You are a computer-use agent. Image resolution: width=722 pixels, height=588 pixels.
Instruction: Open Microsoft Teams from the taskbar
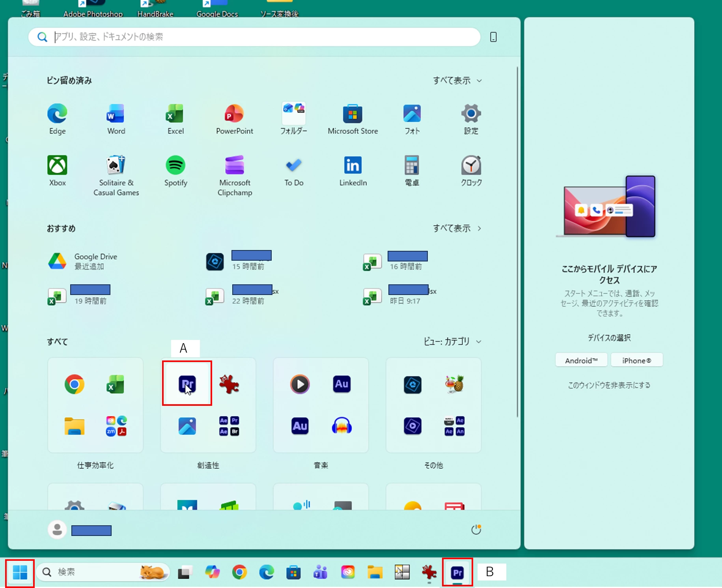point(321,572)
